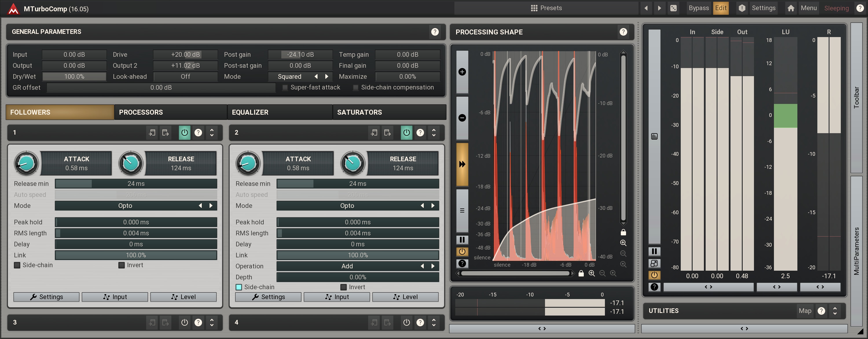
Task: Click the processing shape minus button
Action: 462,118
